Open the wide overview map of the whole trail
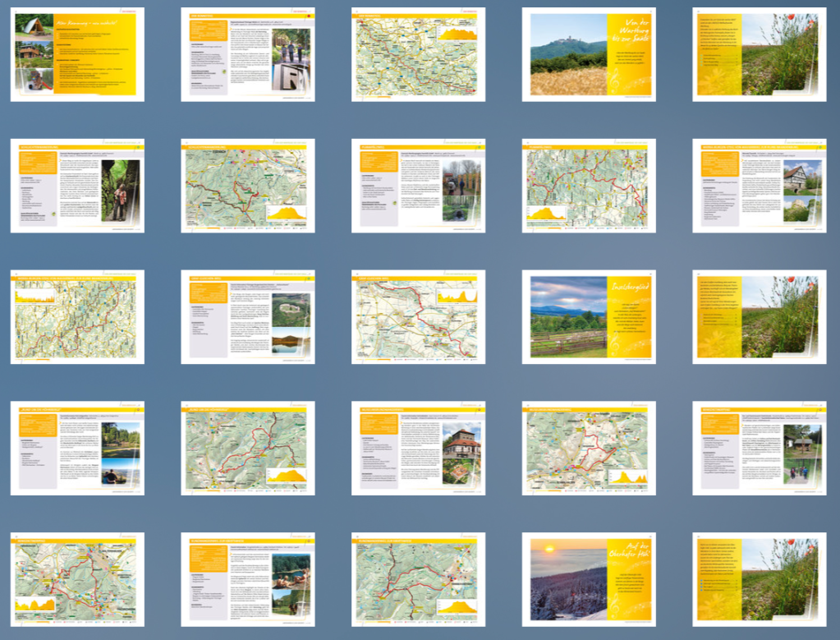The height and width of the screenshot is (640, 840). [x=418, y=54]
